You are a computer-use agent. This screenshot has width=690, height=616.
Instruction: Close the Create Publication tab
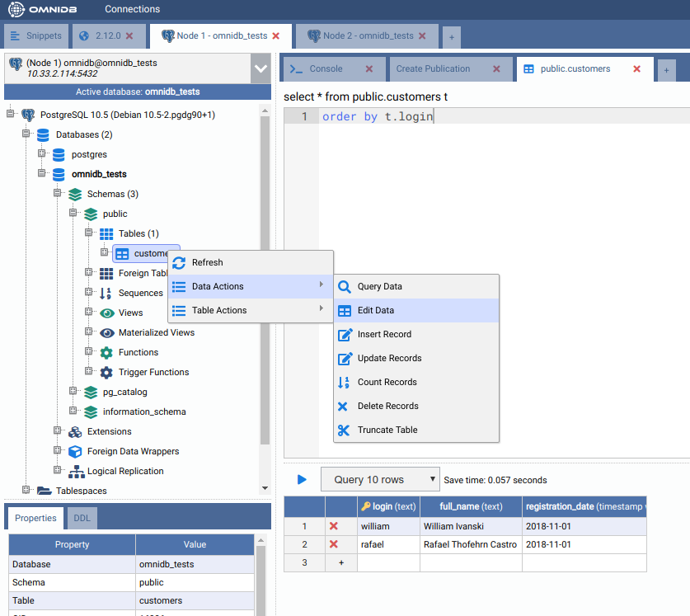coord(496,69)
